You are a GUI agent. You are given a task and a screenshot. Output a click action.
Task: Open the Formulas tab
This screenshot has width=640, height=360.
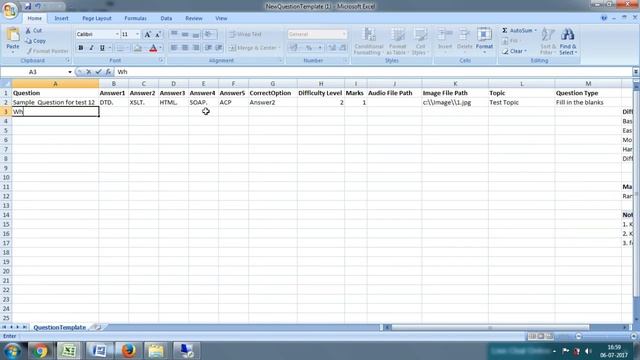(136, 18)
